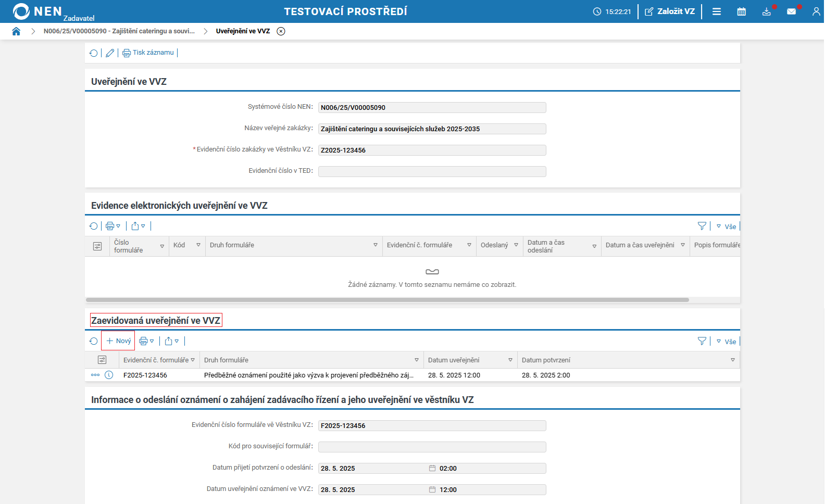Click header clock showing 15:22:21
825x504 pixels.
click(x=612, y=11)
